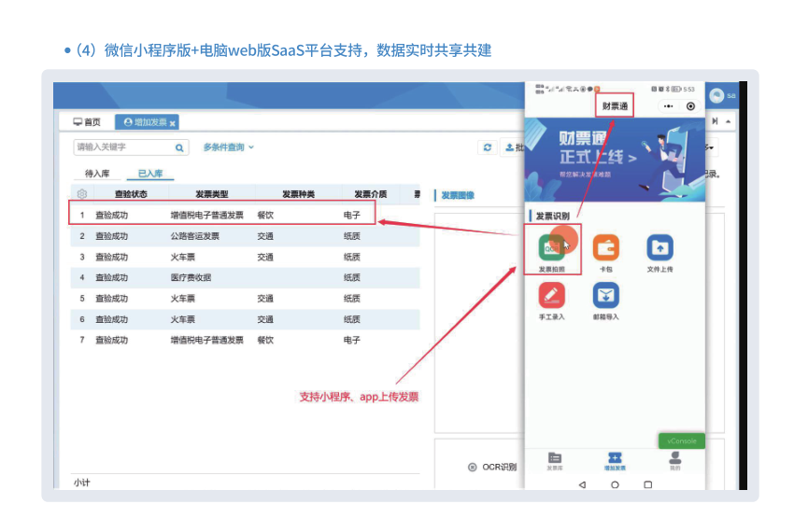Click the table settings gear icon
The image size is (794, 532).
pos(82,194)
